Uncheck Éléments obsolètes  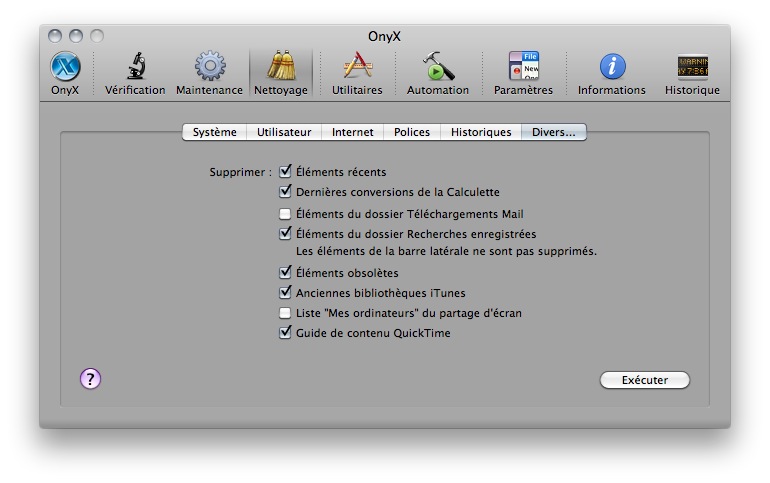click(x=285, y=272)
